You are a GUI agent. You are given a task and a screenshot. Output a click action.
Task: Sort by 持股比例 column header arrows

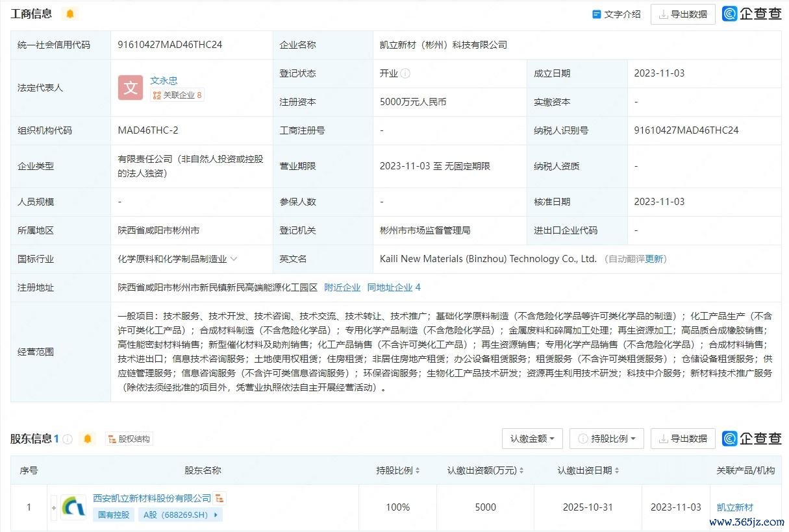pos(418,470)
